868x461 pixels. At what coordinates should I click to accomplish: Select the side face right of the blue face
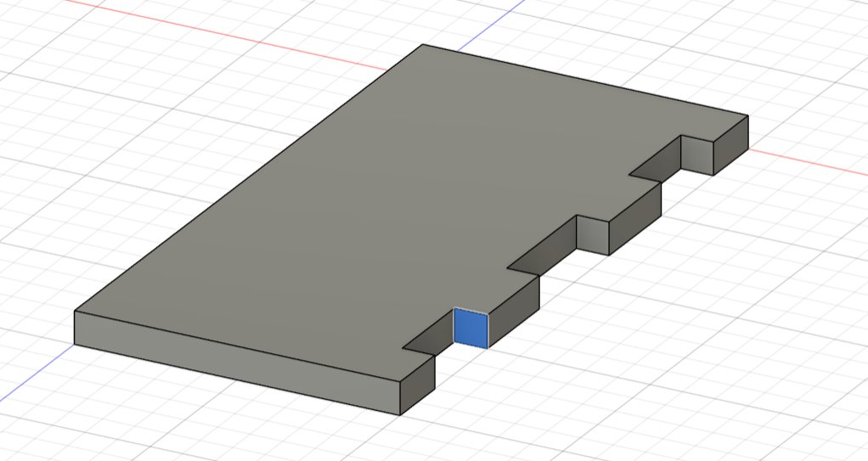[x=514, y=312]
